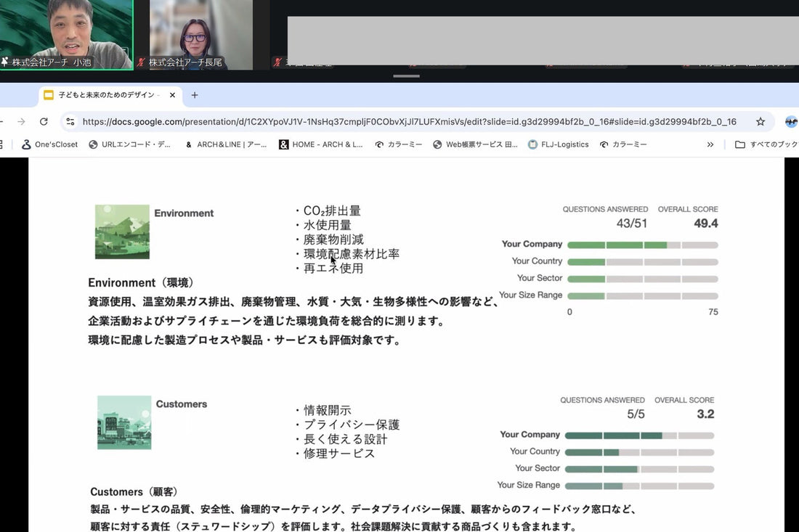
Task: Expand hidden bookmarks with the double chevron
Action: 710,144
